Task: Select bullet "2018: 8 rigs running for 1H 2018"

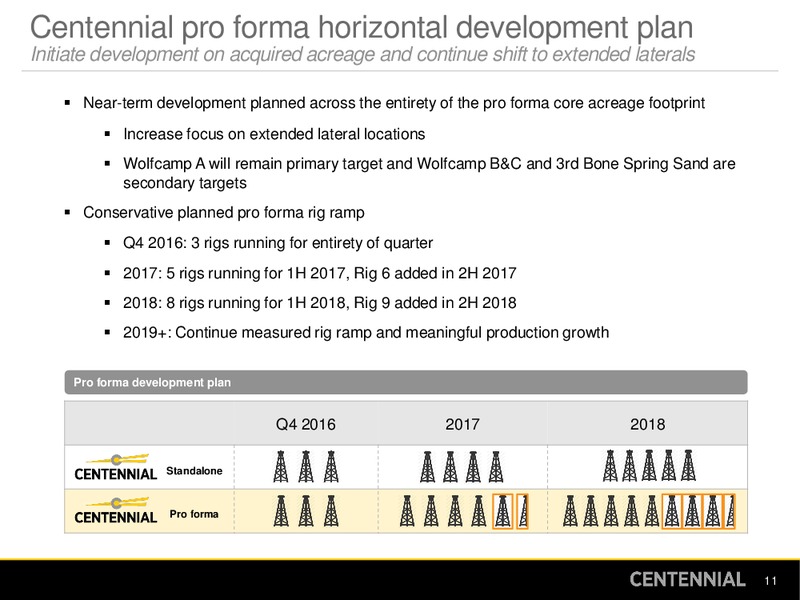Action: [319, 303]
